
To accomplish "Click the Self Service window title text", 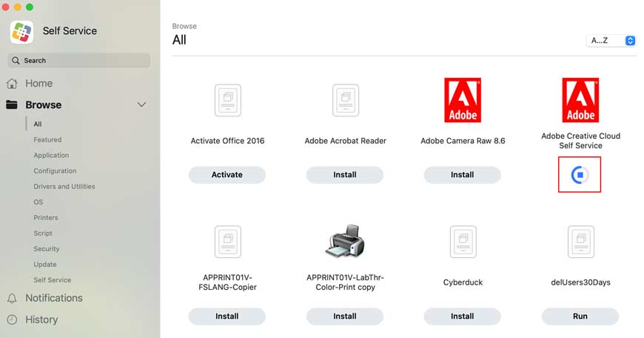I will pos(70,31).
